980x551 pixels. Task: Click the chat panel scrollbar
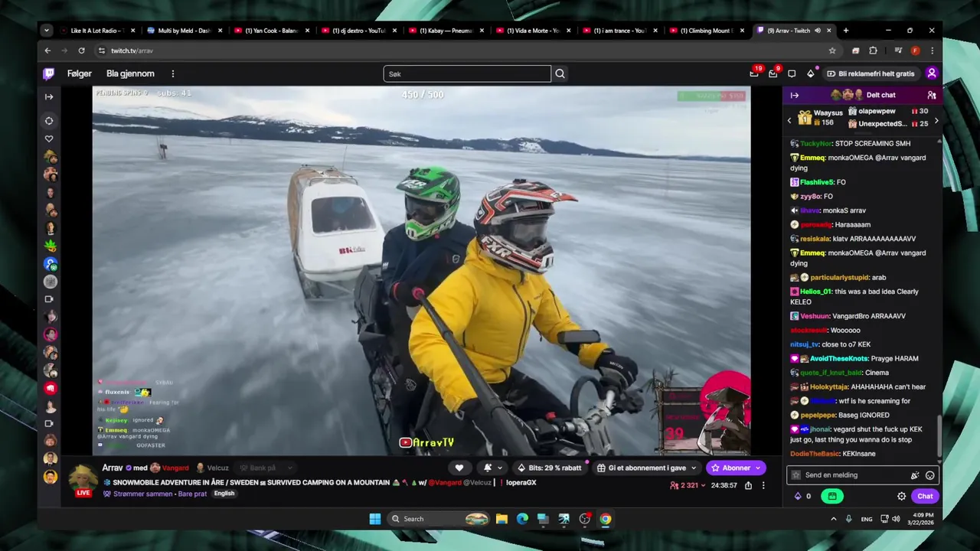coord(939,436)
